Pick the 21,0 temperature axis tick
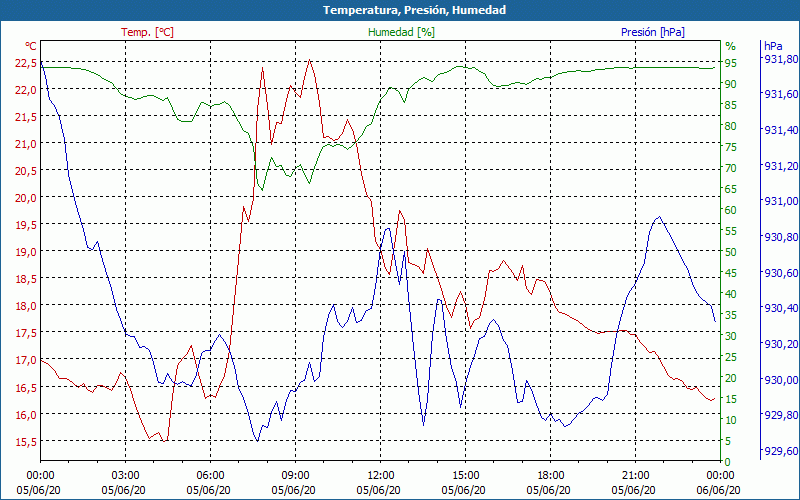This screenshot has height=500, width=800. point(27,144)
